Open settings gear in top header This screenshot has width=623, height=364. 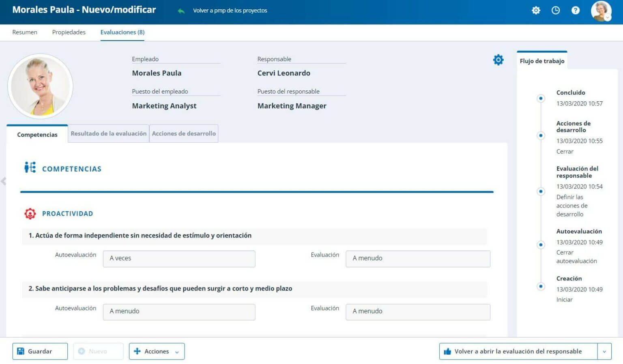[536, 11]
